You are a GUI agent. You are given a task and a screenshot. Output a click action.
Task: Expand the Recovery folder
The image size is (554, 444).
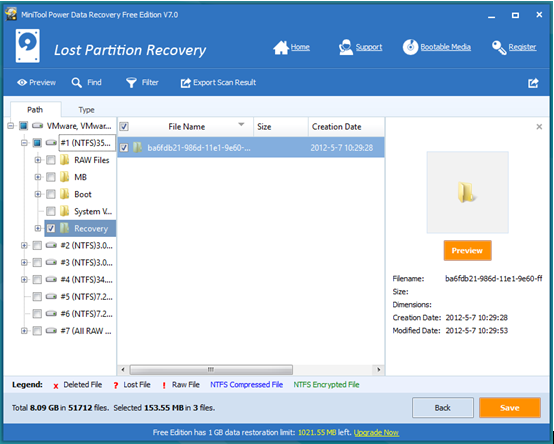pyautogui.click(x=37, y=228)
